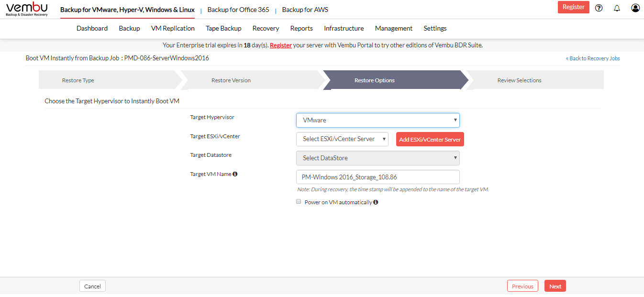Click the Cancel button

point(92,286)
